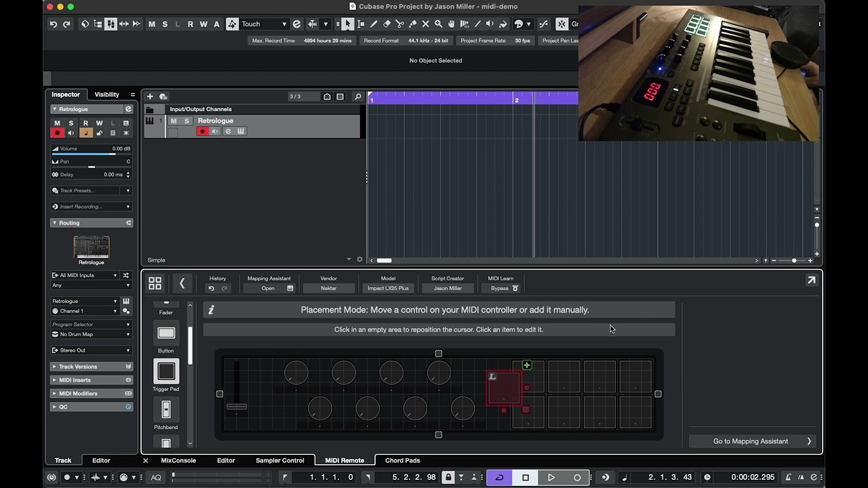Viewport: 868px width, 488px height.
Task: Select the Split scissors tool
Action: pyautogui.click(x=399, y=24)
